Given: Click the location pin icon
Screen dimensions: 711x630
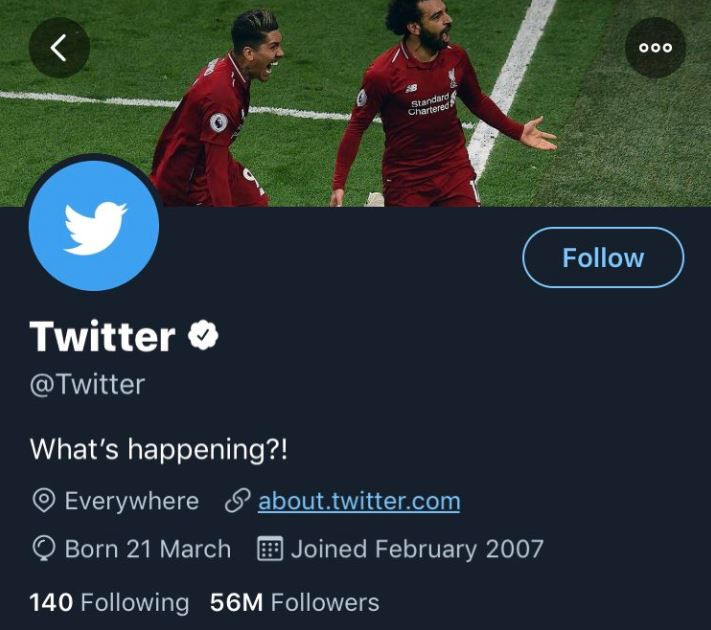Looking at the screenshot, I should 44,501.
